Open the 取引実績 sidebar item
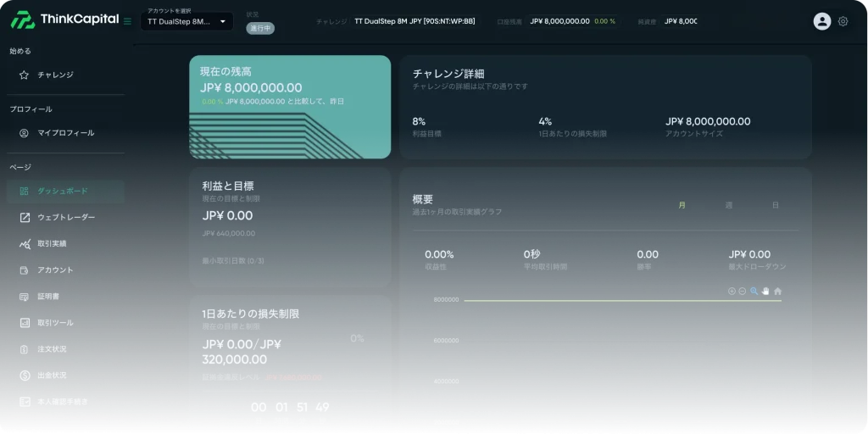 pos(52,243)
